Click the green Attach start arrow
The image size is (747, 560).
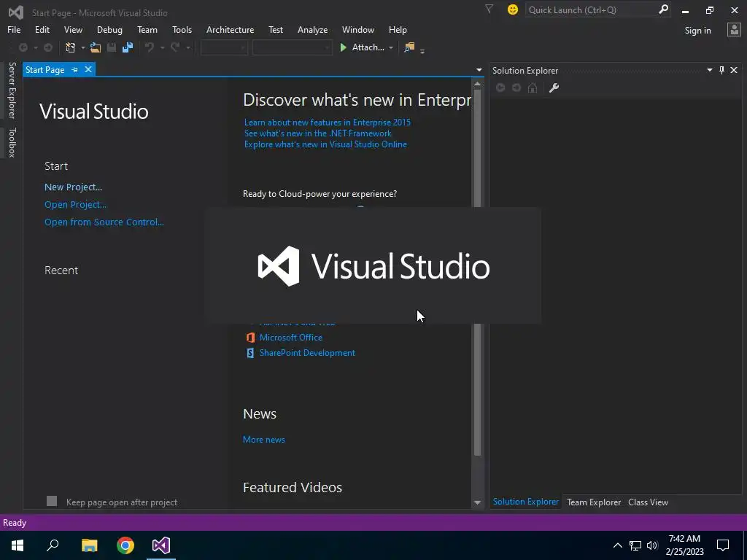point(343,47)
